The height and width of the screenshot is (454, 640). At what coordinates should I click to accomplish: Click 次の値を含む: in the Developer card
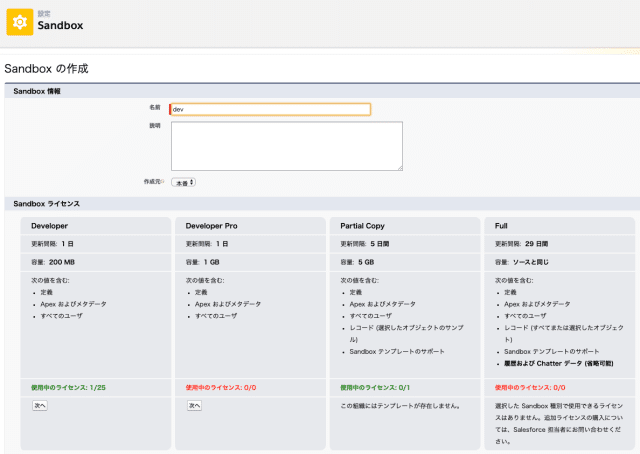[50, 280]
